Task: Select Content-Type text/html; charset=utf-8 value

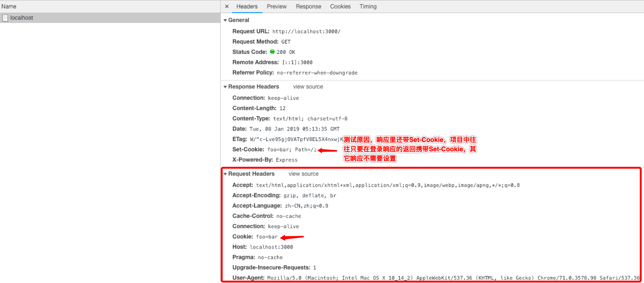Action: click(x=310, y=119)
